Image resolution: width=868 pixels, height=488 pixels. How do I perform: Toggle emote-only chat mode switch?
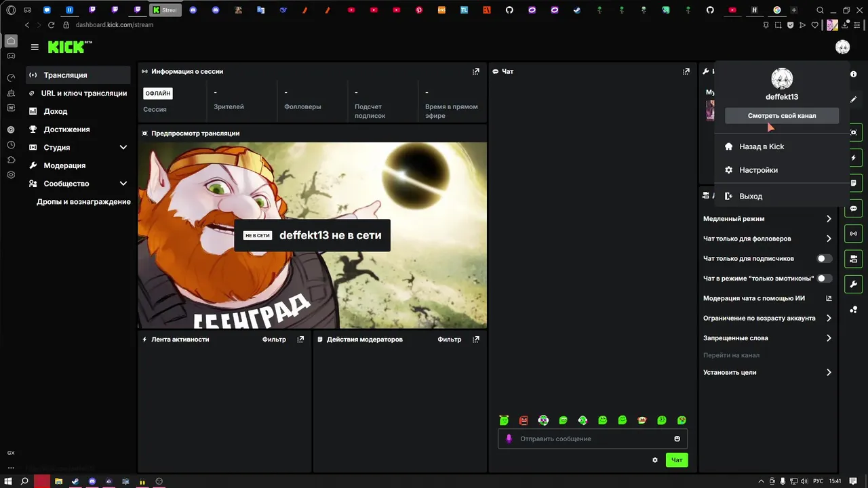[x=825, y=279]
